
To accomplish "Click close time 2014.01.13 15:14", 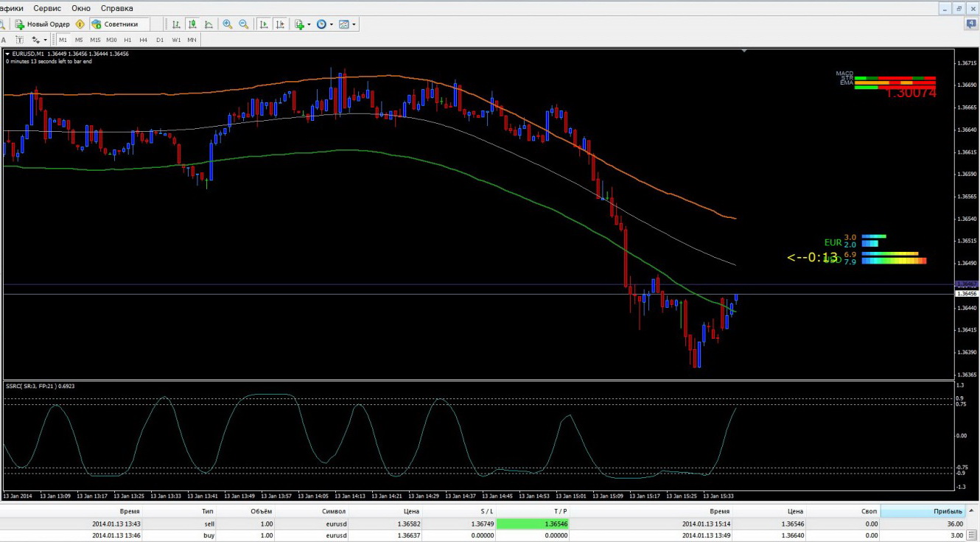I will tap(707, 524).
